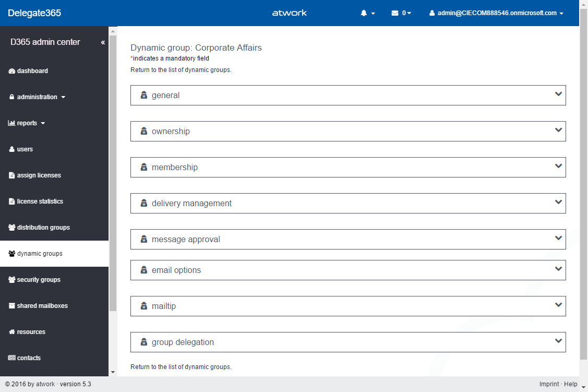Viewport: 588px width, 392px height.
Task: Open the notifications dropdown arrow
Action: tap(373, 14)
